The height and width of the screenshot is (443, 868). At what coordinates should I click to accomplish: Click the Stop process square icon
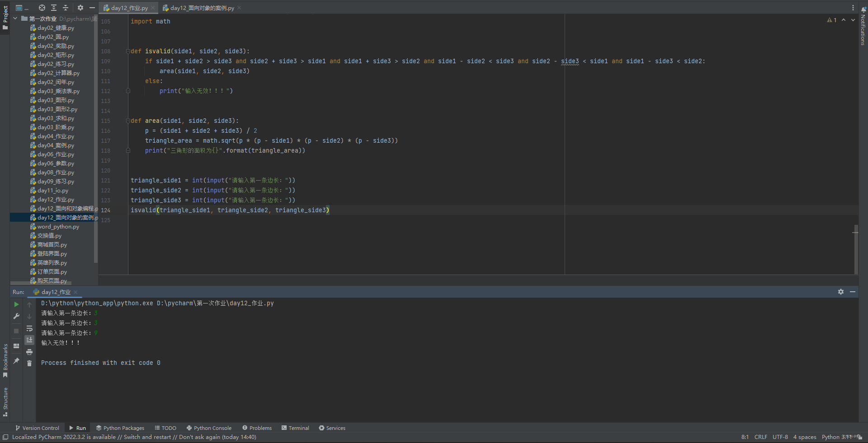pyautogui.click(x=16, y=331)
